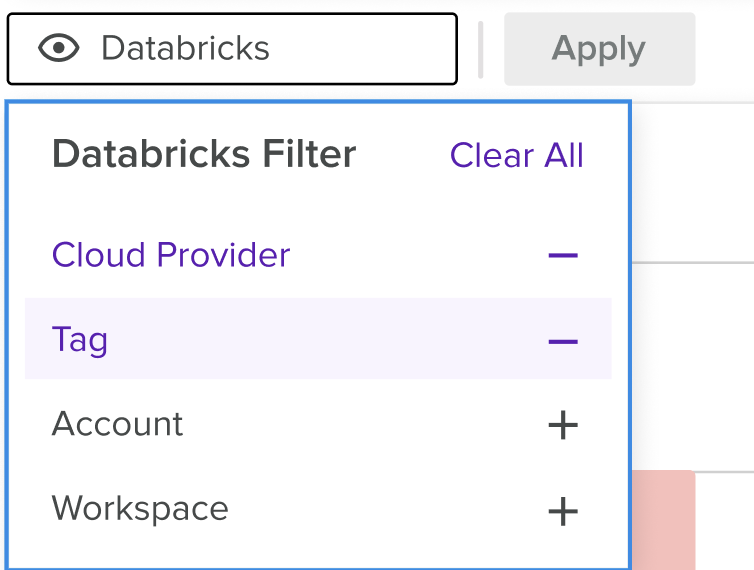Click the Clear All link
Image resolution: width=754 pixels, height=570 pixels.
point(516,155)
